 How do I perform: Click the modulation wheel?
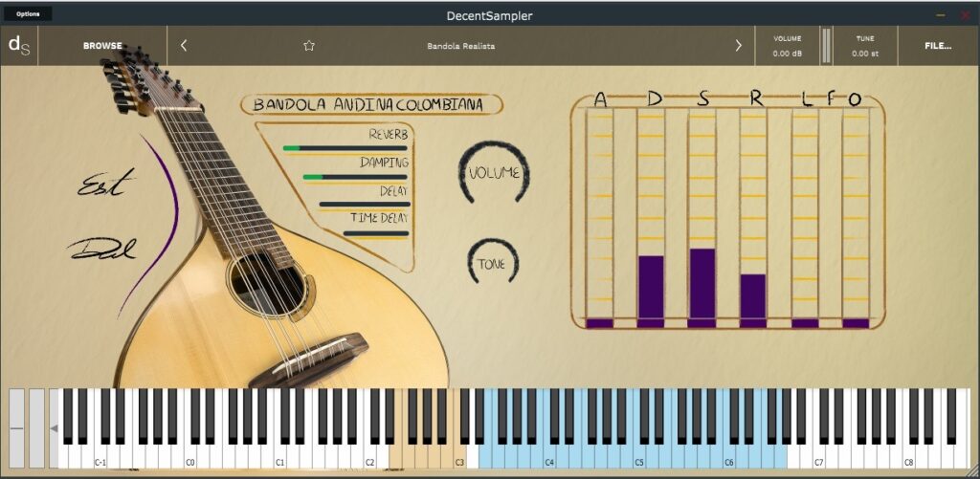(x=37, y=428)
